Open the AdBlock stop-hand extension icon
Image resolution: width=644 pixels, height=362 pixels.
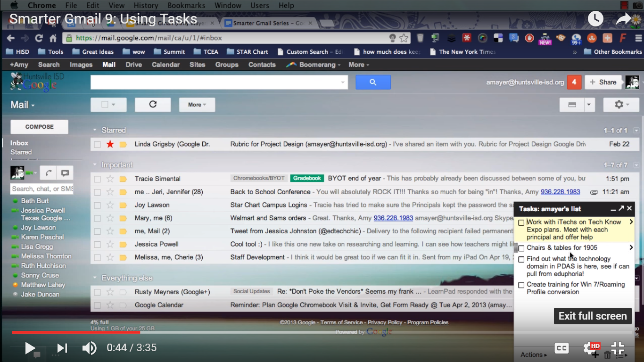[x=529, y=38]
